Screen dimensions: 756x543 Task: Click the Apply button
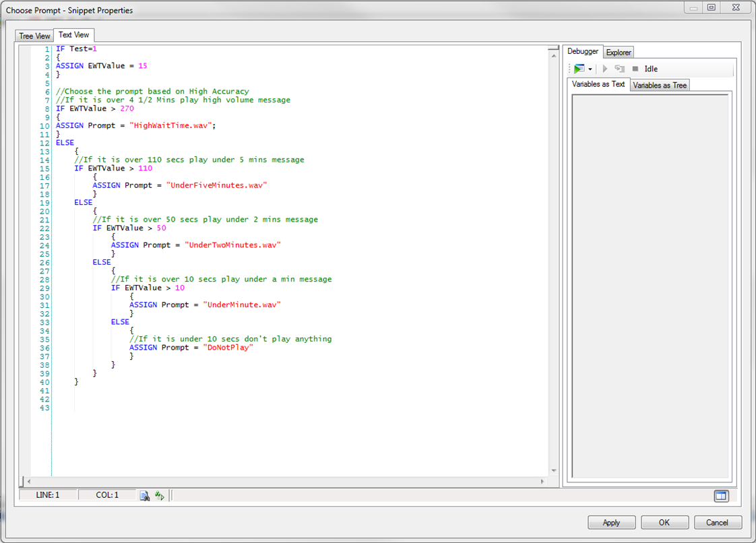pos(611,523)
